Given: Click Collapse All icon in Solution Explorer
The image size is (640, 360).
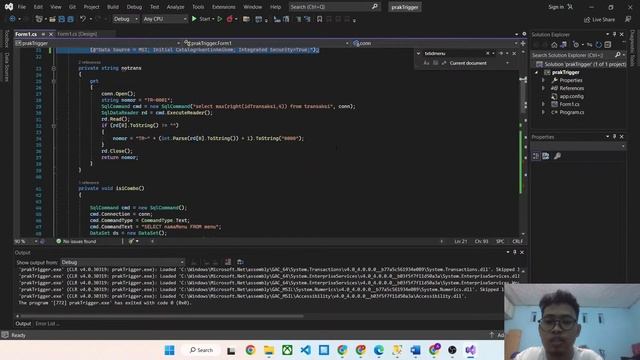Looking at the screenshot, I should 608,44.
